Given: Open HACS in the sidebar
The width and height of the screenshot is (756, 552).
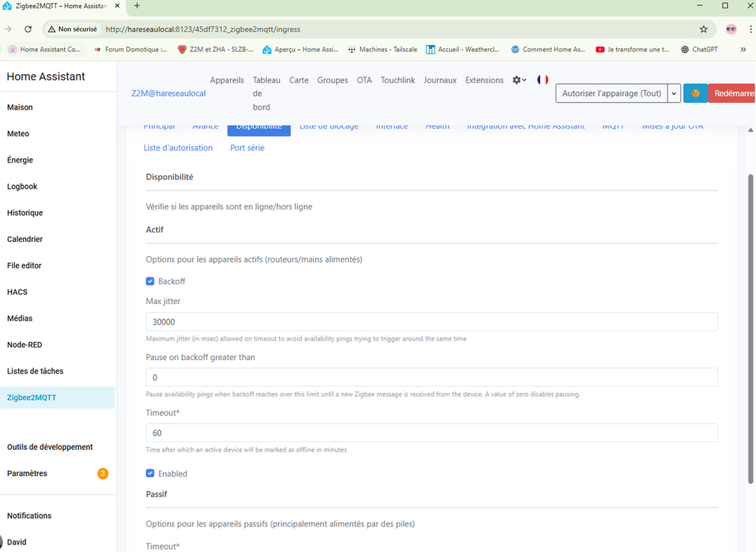Looking at the screenshot, I should tap(17, 292).
